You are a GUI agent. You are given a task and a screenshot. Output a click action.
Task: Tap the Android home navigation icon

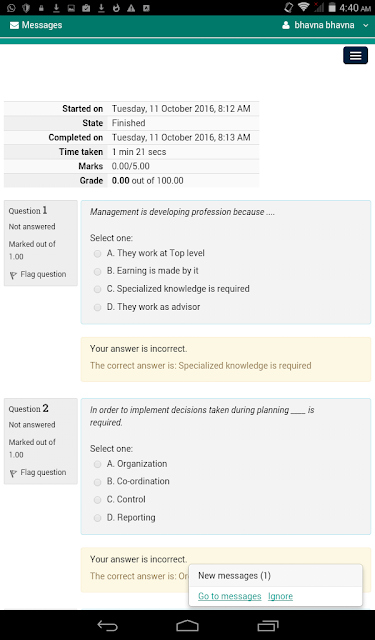187,625
